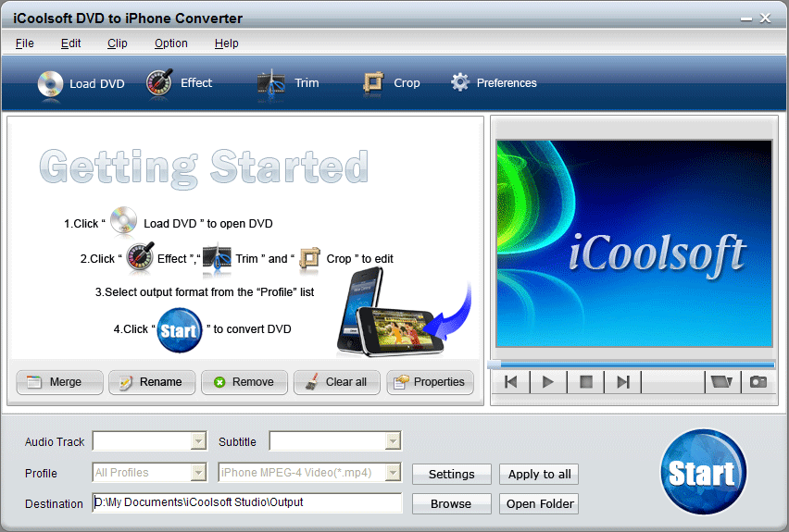
Task: Expand the Audio Track dropdown
Action: pyautogui.click(x=199, y=441)
